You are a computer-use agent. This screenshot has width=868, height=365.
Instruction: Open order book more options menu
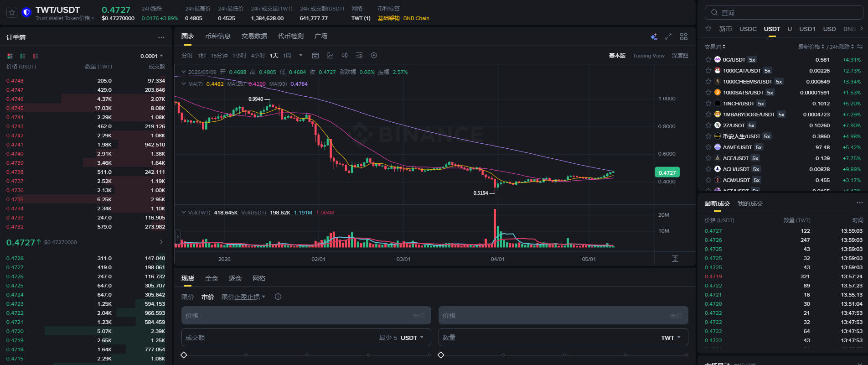pyautogui.click(x=161, y=37)
